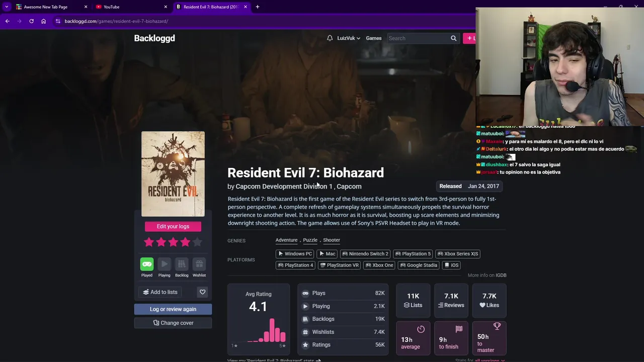Screen dimensions: 644x362
Task: Open the IGDB more info link
Action: 501,276
